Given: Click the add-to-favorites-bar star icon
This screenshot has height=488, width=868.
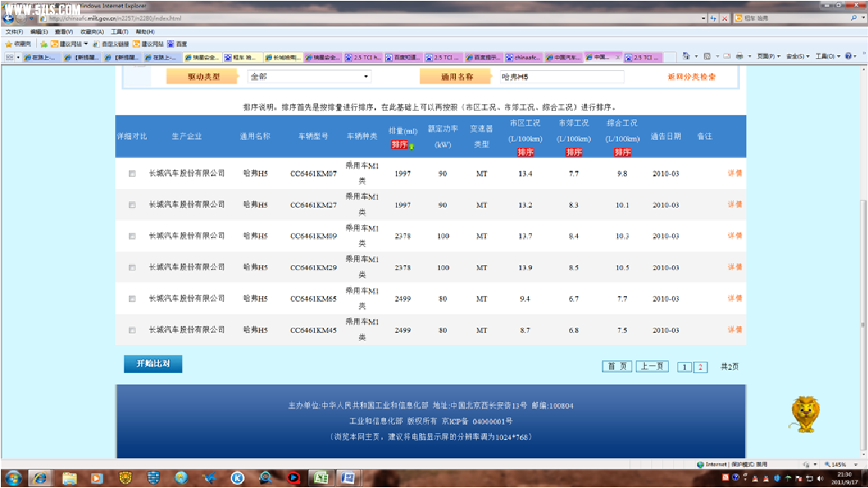Looking at the screenshot, I should (44, 44).
